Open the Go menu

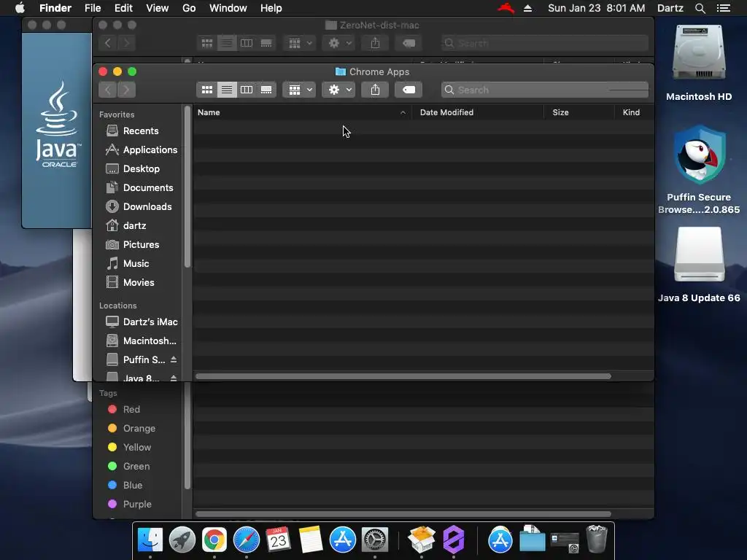click(189, 8)
